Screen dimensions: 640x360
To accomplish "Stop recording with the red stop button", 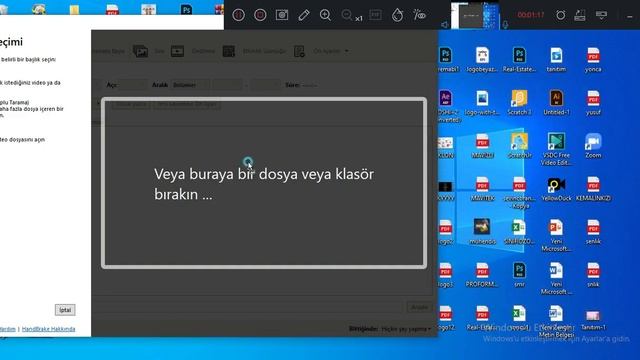I will point(260,15).
